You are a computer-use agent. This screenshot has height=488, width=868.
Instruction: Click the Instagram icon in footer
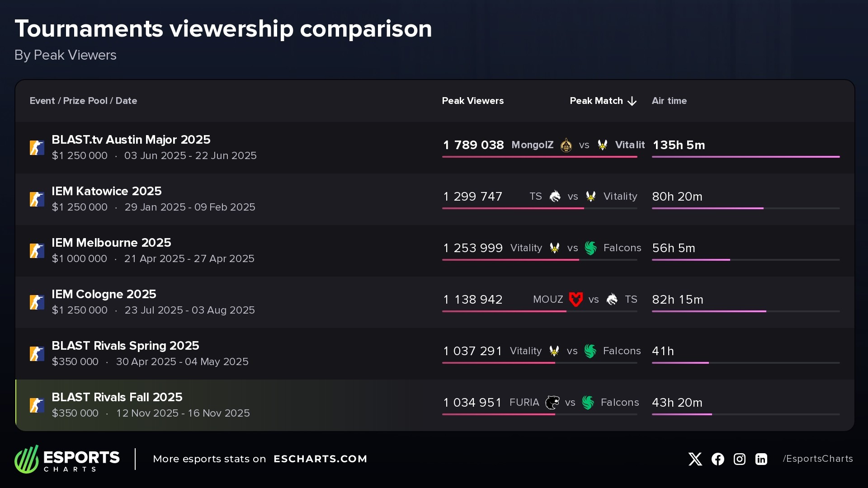[x=739, y=459]
